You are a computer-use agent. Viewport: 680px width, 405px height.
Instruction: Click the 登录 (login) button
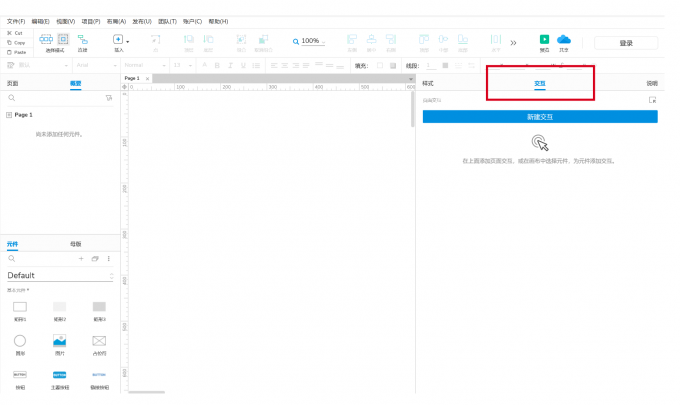626,43
